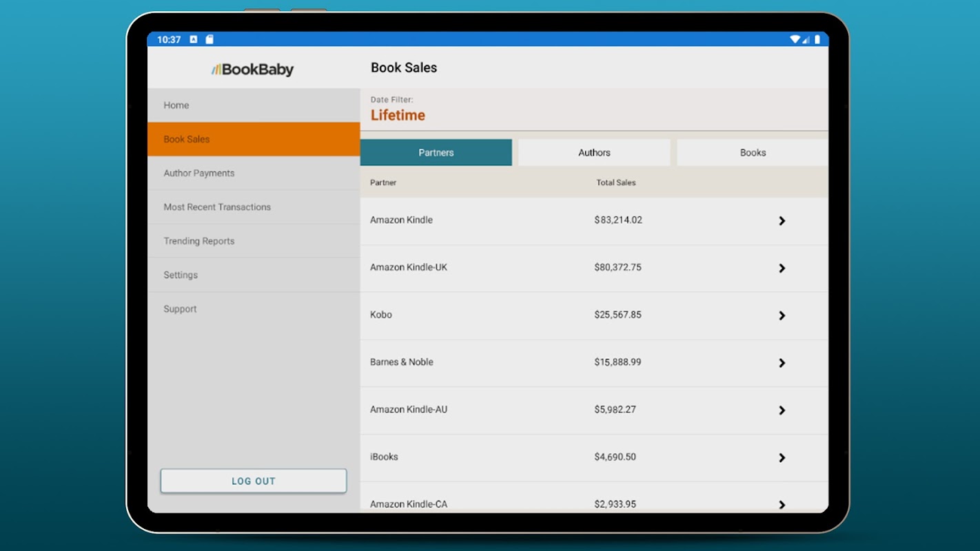The width and height of the screenshot is (980, 551).
Task: Select the Barnes & Noble partner name
Action: [402, 362]
